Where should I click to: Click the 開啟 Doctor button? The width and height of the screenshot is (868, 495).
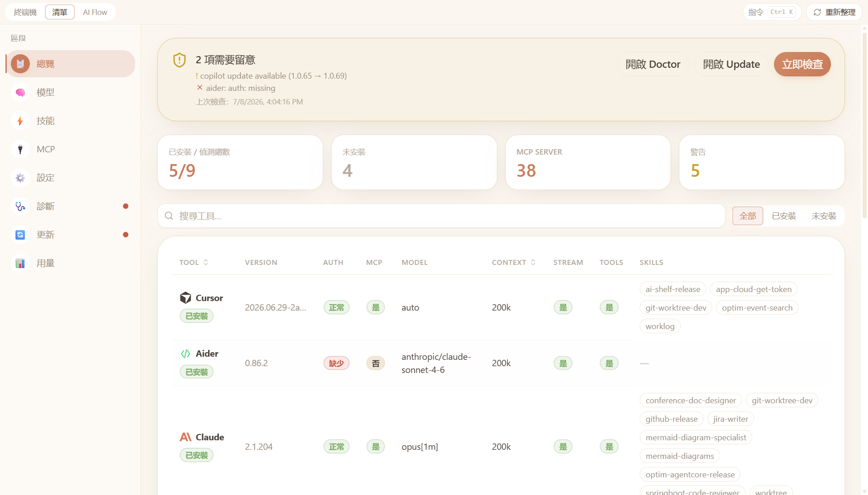[653, 64]
